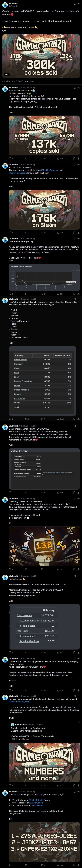Screen dimensions: 82x868
Task: Bookmark the sales by country tweet
Action: click(x=74, y=419)
